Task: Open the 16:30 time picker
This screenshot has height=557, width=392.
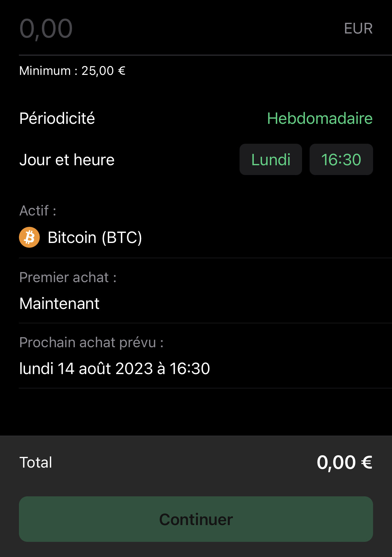Action: point(341,160)
